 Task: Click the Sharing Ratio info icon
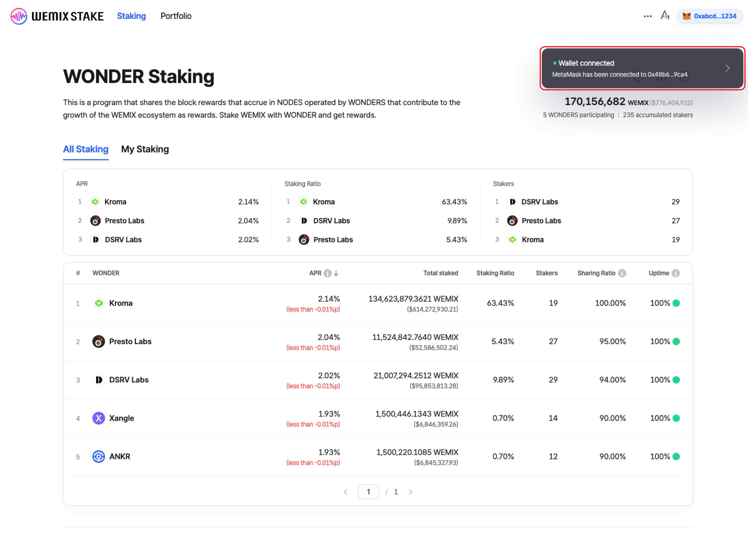pos(622,273)
